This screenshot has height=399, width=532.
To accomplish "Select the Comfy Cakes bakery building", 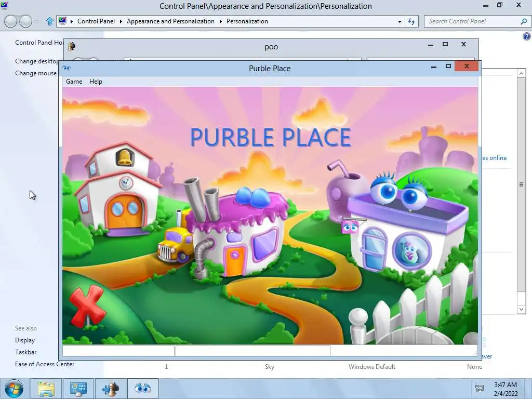I will pos(237,231).
